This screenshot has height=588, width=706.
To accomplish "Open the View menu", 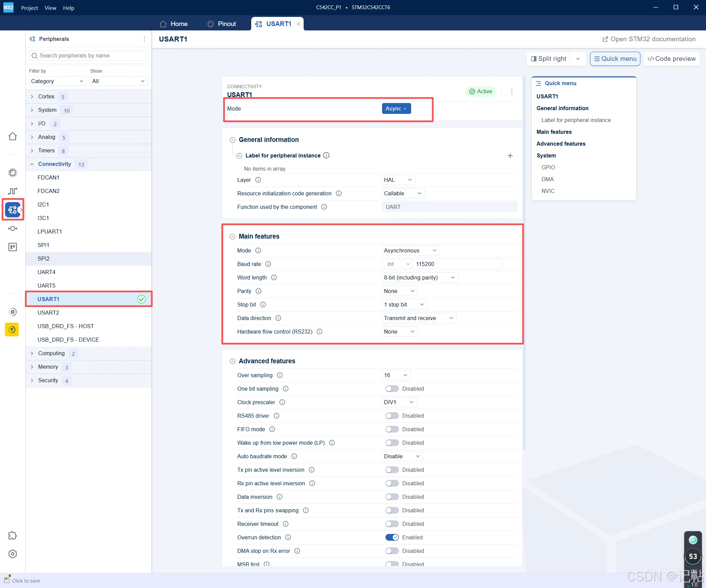I will [50, 8].
